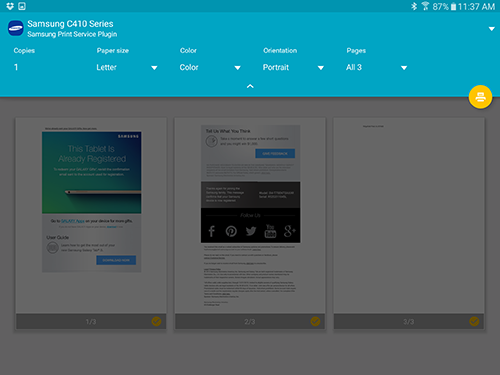Uncheck page 1/3 selection checkmark
The height and width of the screenshot is (375, 500).
[x=156, y=321]
